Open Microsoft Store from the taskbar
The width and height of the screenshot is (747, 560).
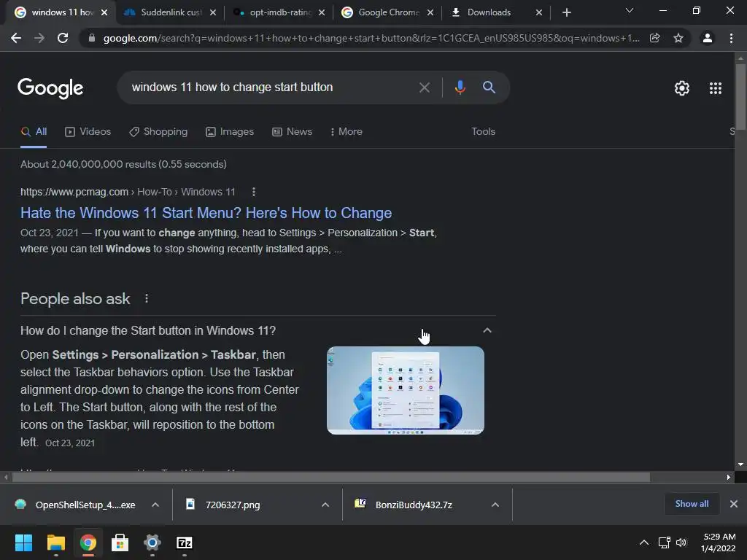click(120, 542)
